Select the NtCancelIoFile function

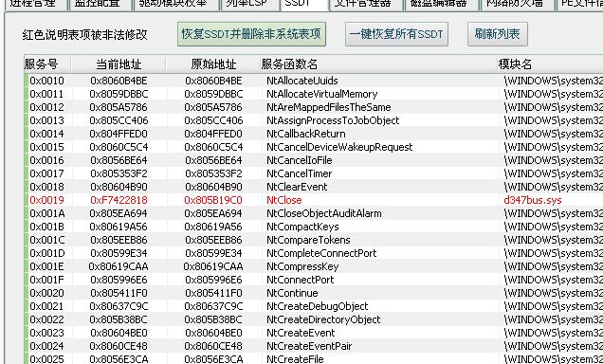tap(300, 160)
